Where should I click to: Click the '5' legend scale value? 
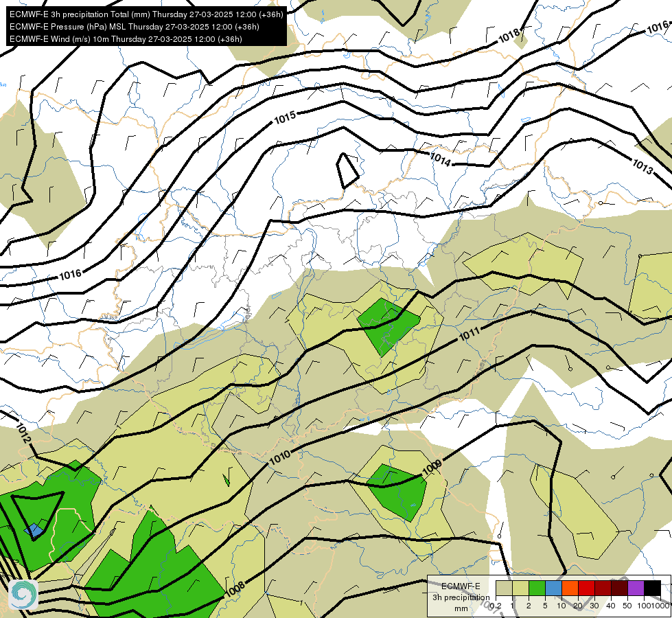click(x=545, y=606)
